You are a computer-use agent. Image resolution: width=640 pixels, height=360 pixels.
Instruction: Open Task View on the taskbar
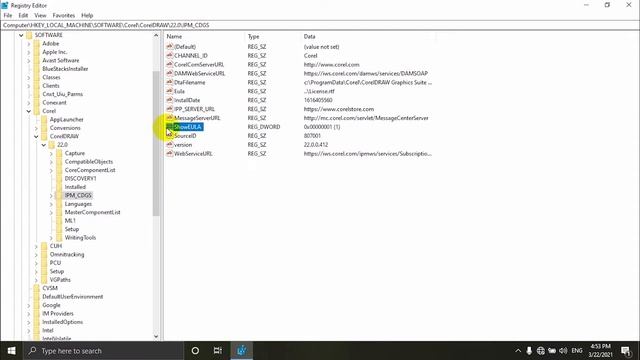[218, 351]
